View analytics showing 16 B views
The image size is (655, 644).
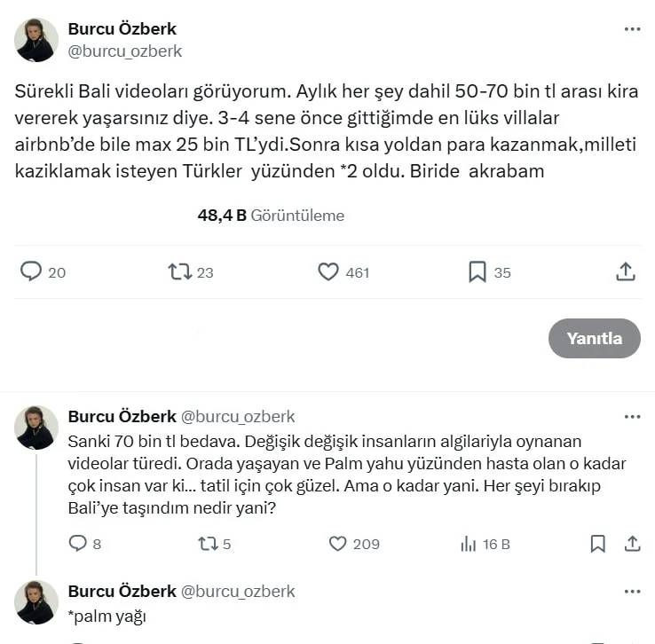485,545
